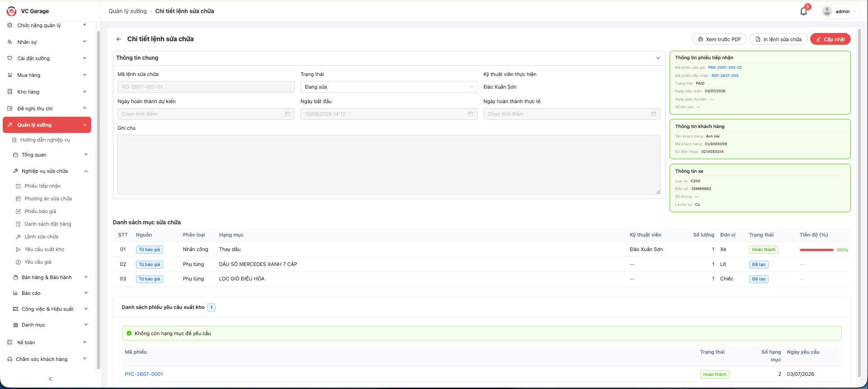
Task: Open Phiếu tiếp nhận menu item
Action: 42,186
